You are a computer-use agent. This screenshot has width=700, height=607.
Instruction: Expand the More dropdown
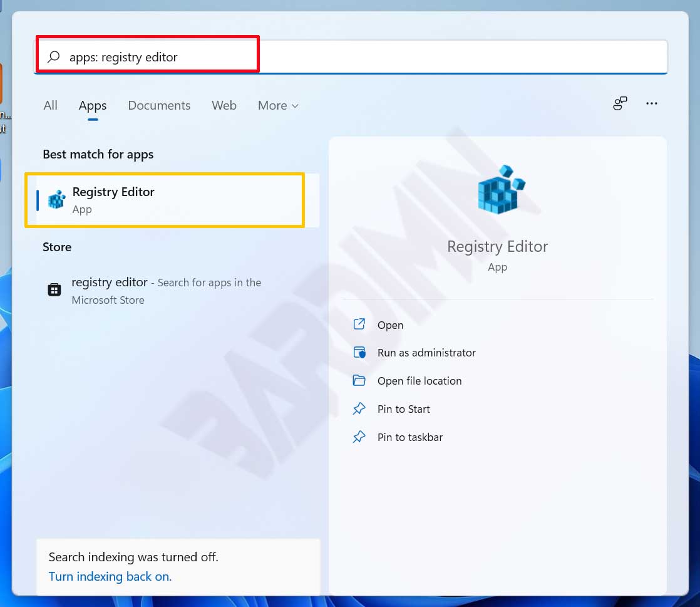(x=277, y=105)
